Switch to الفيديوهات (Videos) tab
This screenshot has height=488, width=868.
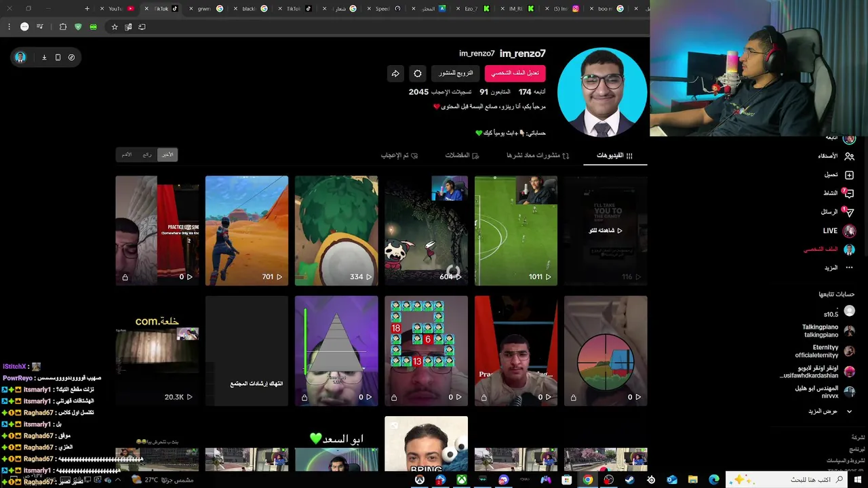[615, 155]
